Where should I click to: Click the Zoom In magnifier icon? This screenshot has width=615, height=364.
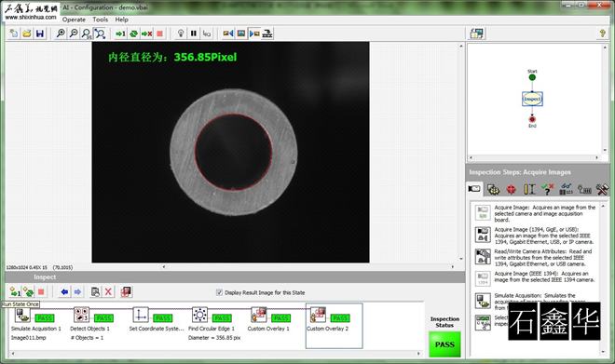click(61, 34)
